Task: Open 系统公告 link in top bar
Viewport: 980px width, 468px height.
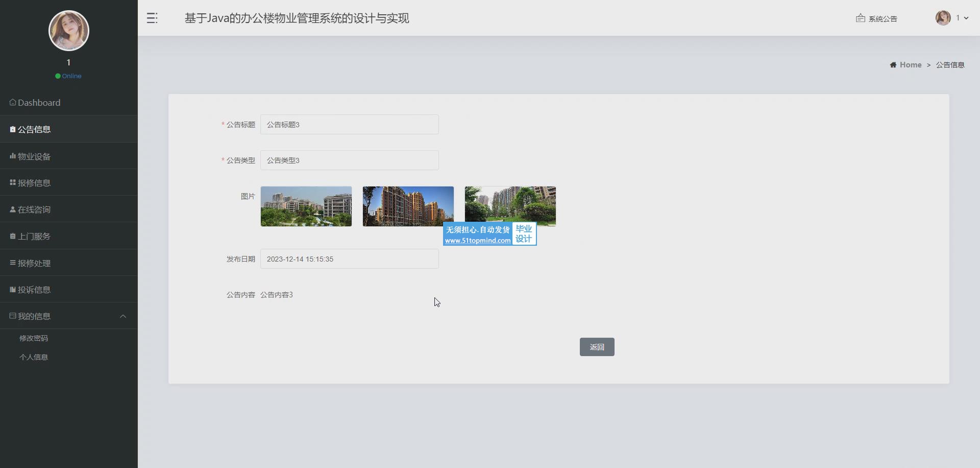Action: (x=883, y=19)
